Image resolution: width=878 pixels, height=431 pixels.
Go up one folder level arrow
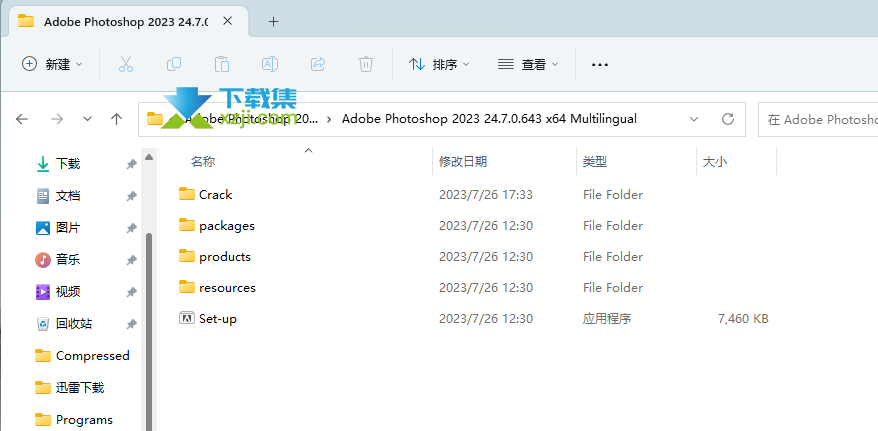[x=116, y=119]
